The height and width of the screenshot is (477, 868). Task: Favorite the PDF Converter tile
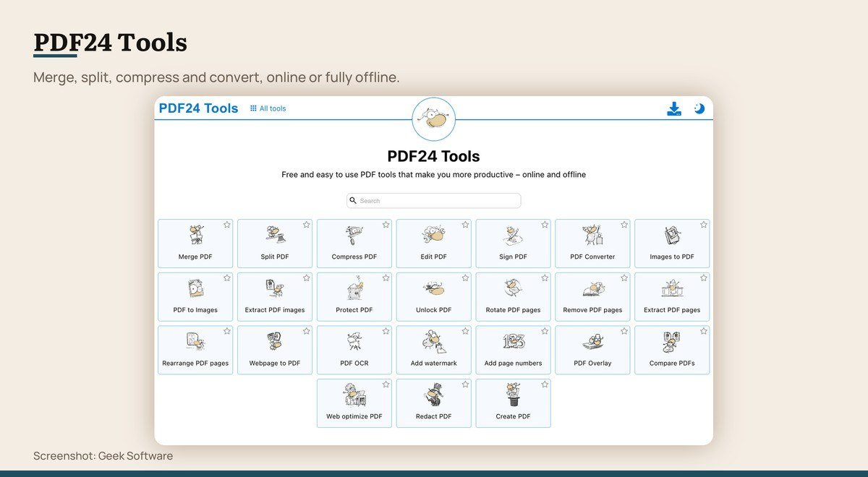[624, 225]
